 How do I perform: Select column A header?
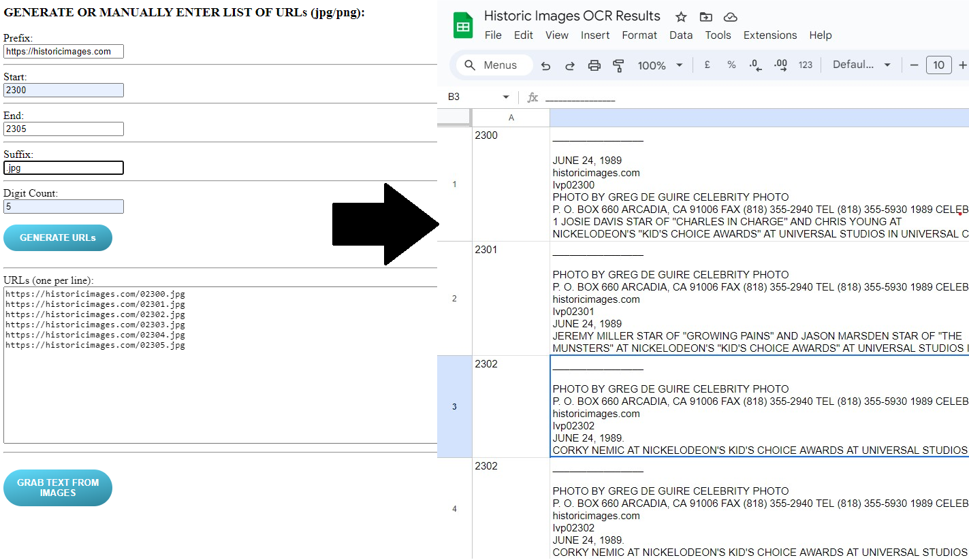click(x=511, y=118)
